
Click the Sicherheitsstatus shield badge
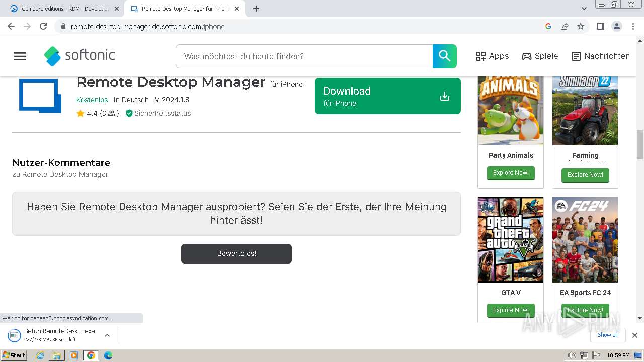pyautogui.click(x=158, y=113)
